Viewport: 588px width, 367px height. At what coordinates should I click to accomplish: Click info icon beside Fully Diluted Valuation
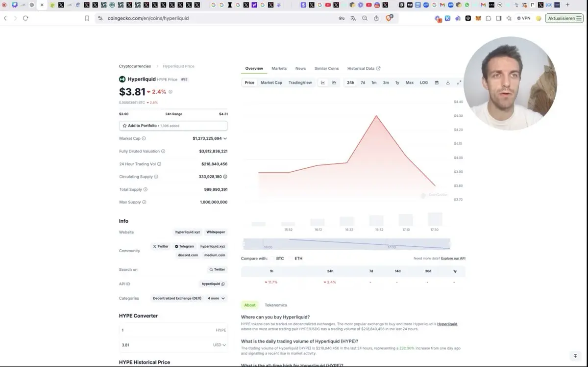pos(163,151)
